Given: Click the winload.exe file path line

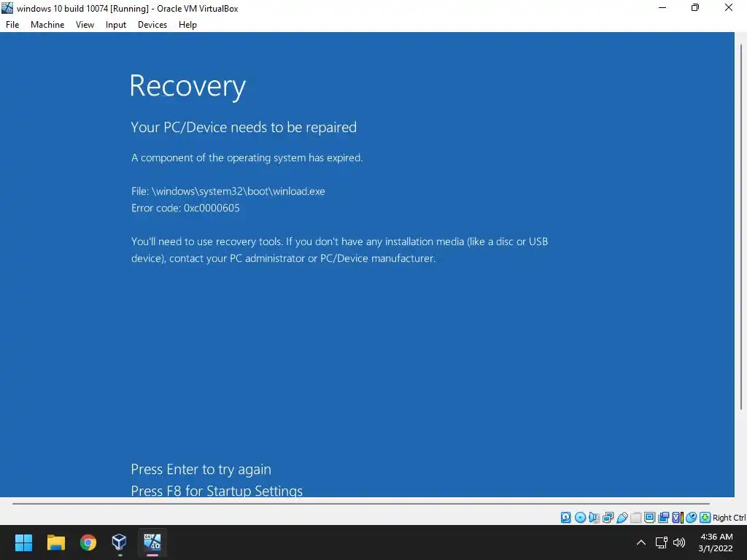Looking at the screenshot, I should click(x=228, y=192).
